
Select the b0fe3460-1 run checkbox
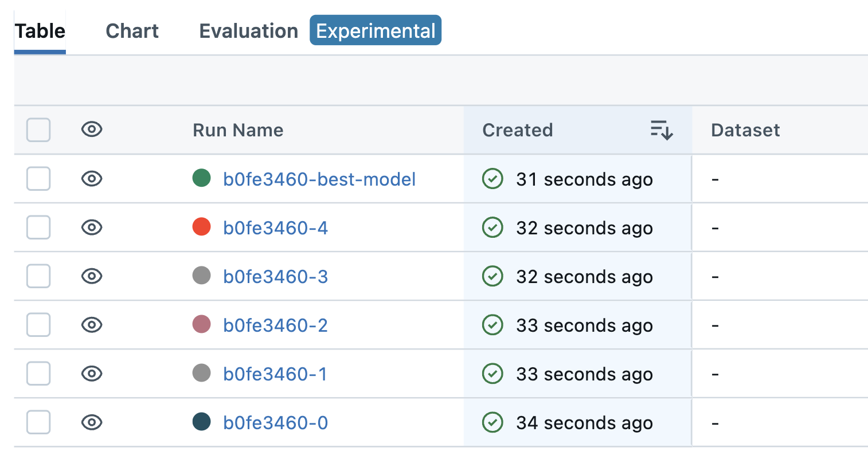coord(38,374)
